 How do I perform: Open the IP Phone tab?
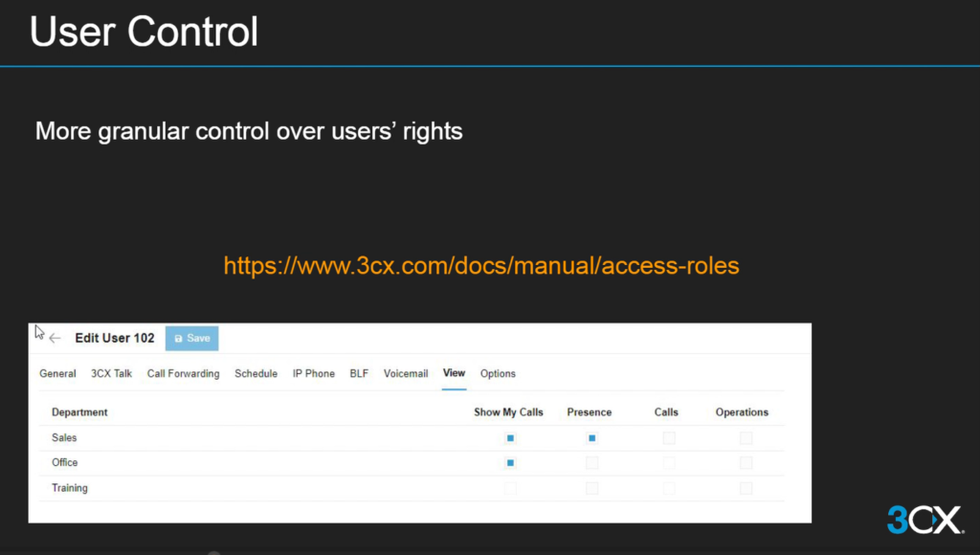[x=313, y=373]
